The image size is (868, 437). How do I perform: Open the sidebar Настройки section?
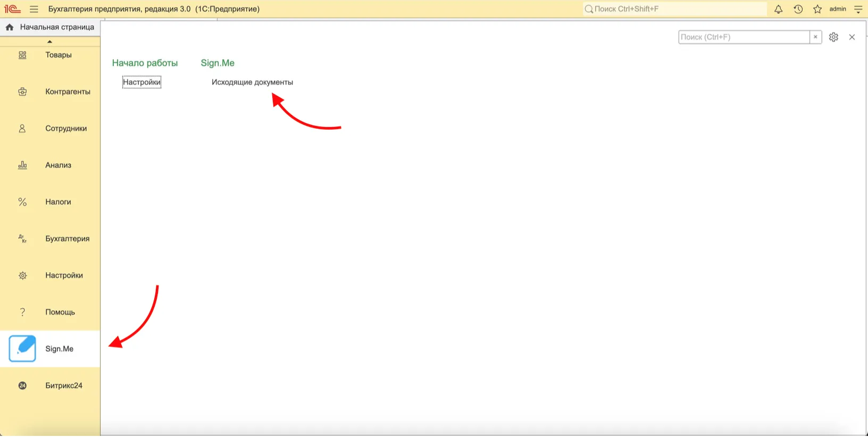(x=64, y=275)
